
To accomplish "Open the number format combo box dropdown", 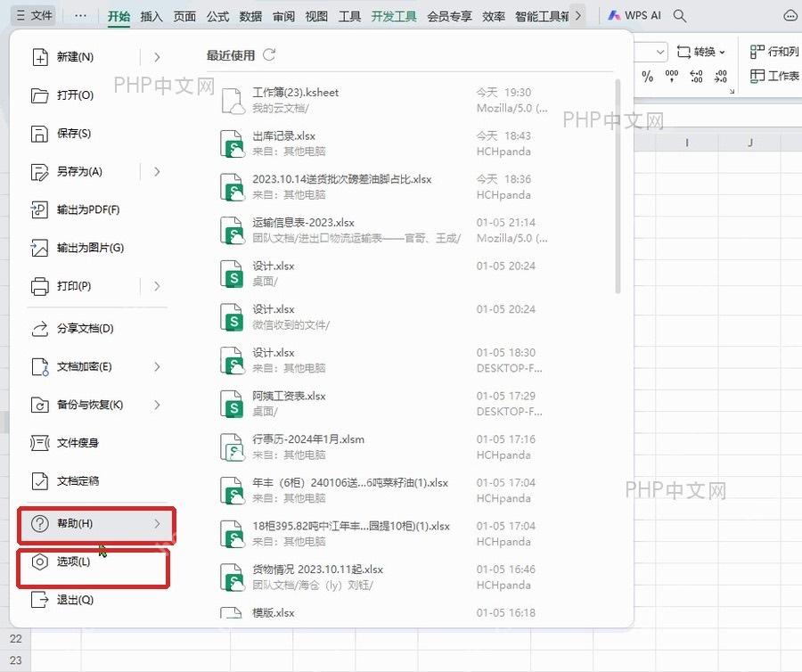I will pos(659,53).
